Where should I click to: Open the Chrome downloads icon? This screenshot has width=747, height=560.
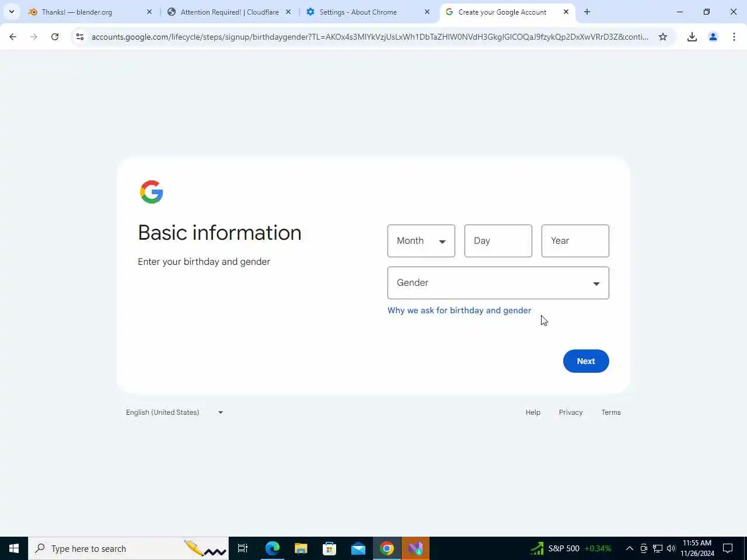click(x=692, y=37)
